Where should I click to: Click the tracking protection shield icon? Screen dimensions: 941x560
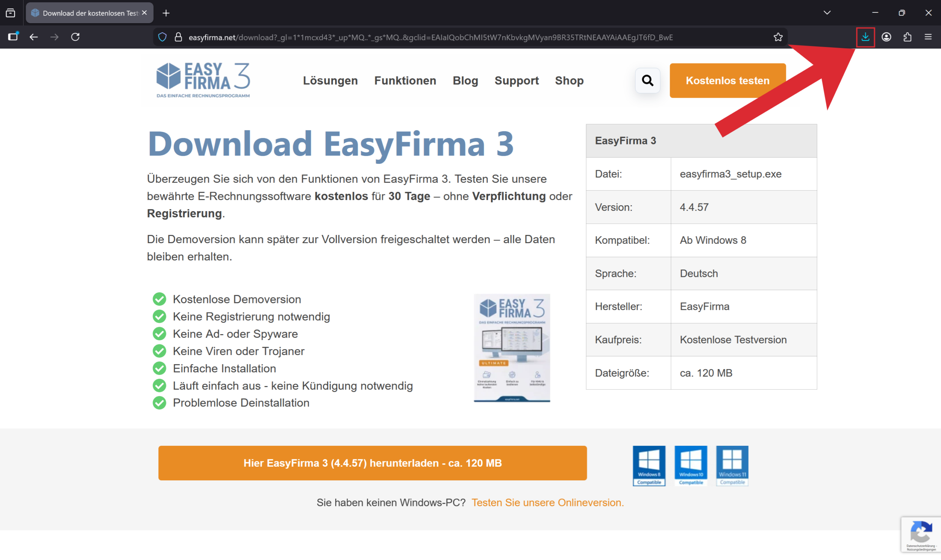pos(162,37)
